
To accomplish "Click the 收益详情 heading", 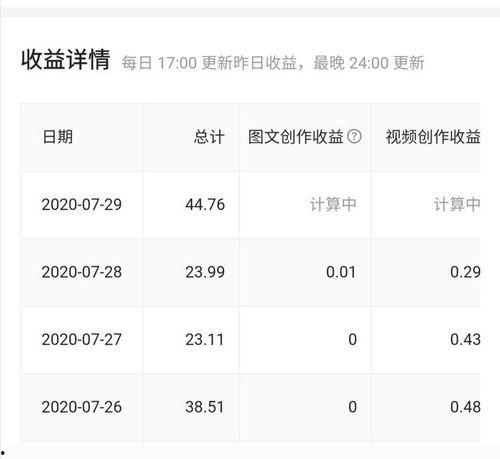I will pyautogui.click(x=66, y=60).
